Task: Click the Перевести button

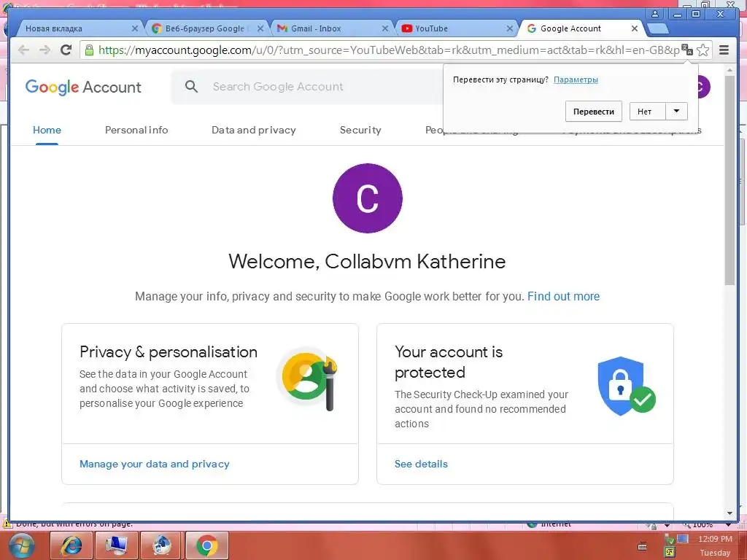Action: 594,112
